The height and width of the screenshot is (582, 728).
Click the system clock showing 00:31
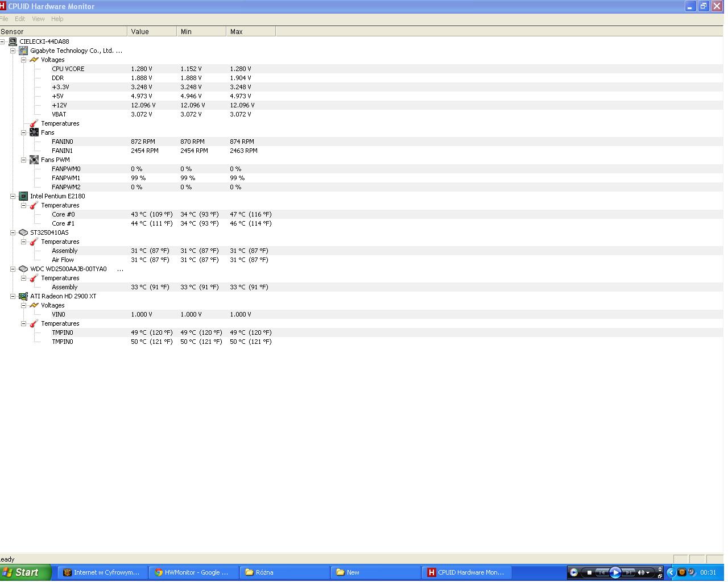click(x=708, y=572)
